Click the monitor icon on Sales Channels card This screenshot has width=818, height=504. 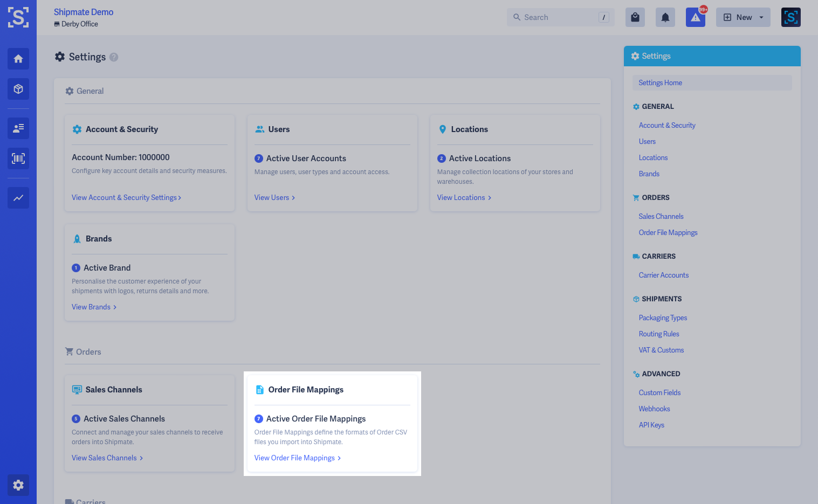click(77, 390)
